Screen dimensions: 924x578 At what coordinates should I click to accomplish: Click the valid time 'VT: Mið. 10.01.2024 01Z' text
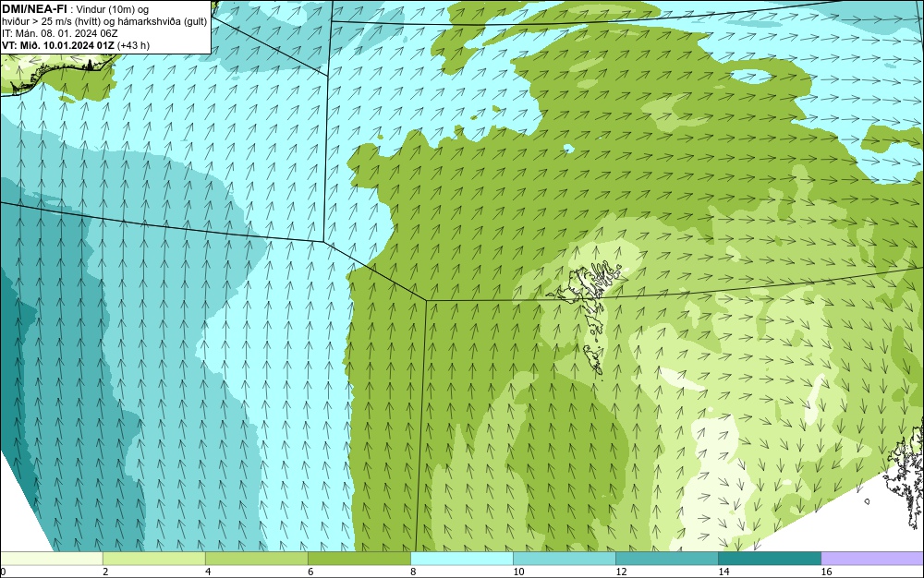[x=58, y=45]
